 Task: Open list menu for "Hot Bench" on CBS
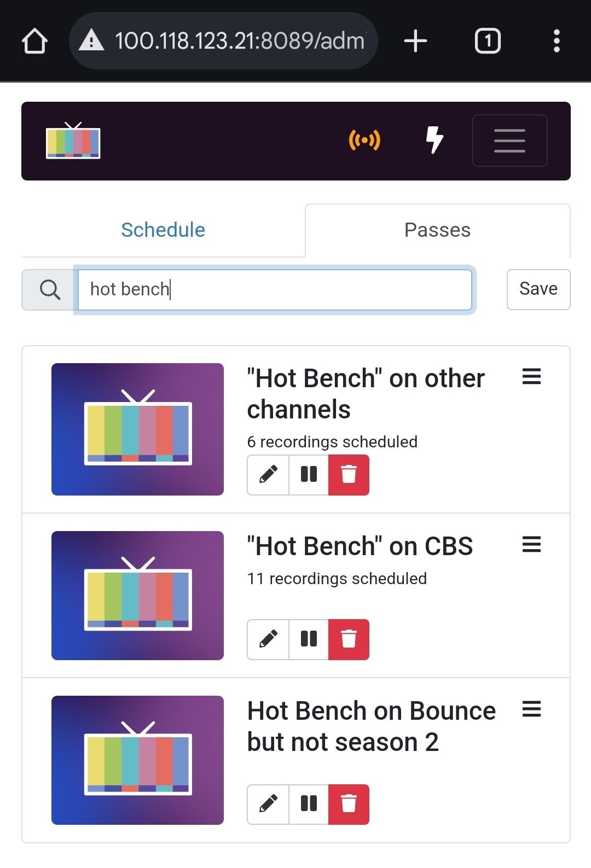coord(531,545)
